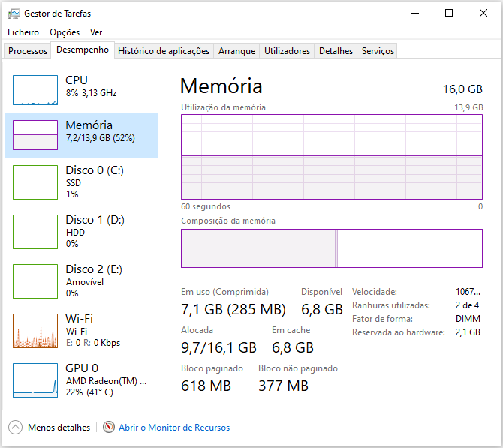Select the Wi-Fi activity graph thumbnail
Screen dimensions: 503x448
pyautogui.click(x=35, y=331)
